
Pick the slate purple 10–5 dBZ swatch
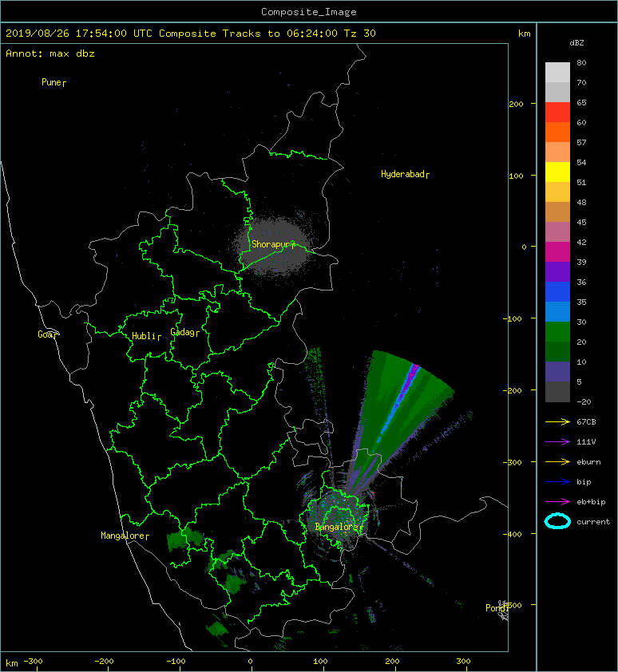[557, 372]
